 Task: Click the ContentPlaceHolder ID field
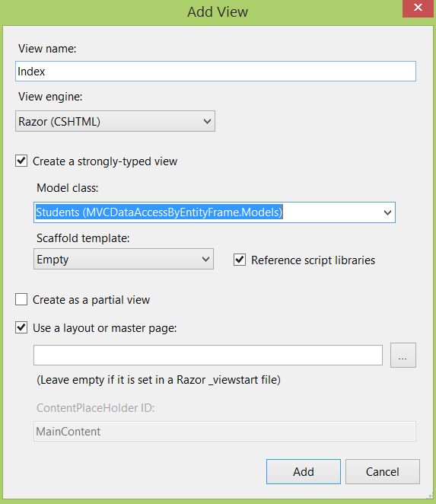(x=224, y=432)
